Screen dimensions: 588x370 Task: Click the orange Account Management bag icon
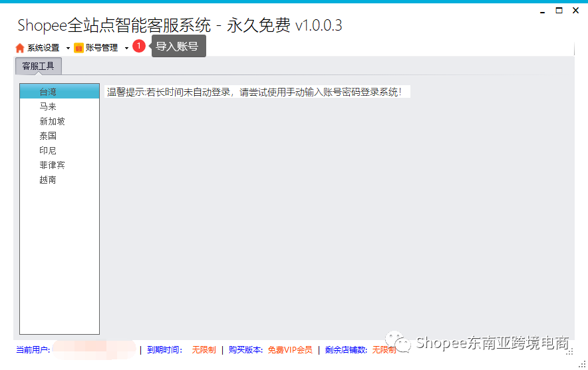[78, 48]
